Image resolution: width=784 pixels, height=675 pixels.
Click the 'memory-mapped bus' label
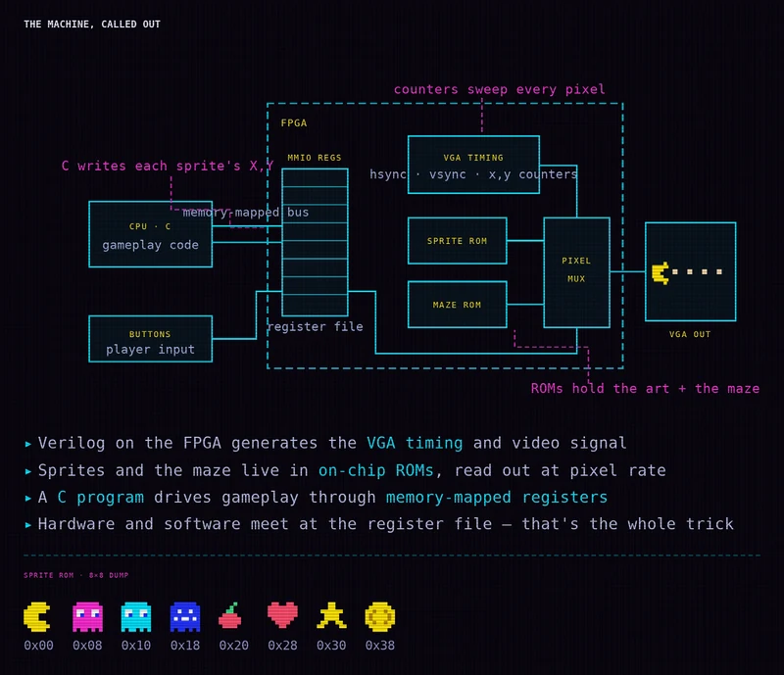(x=246, y=213)
